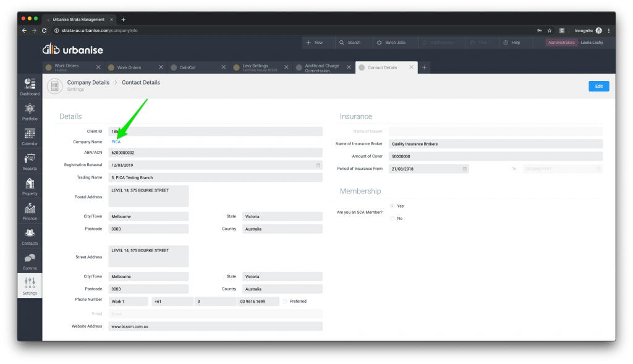Open the Property sidebar section
The image size is (633, 364).
click(30, 186)
